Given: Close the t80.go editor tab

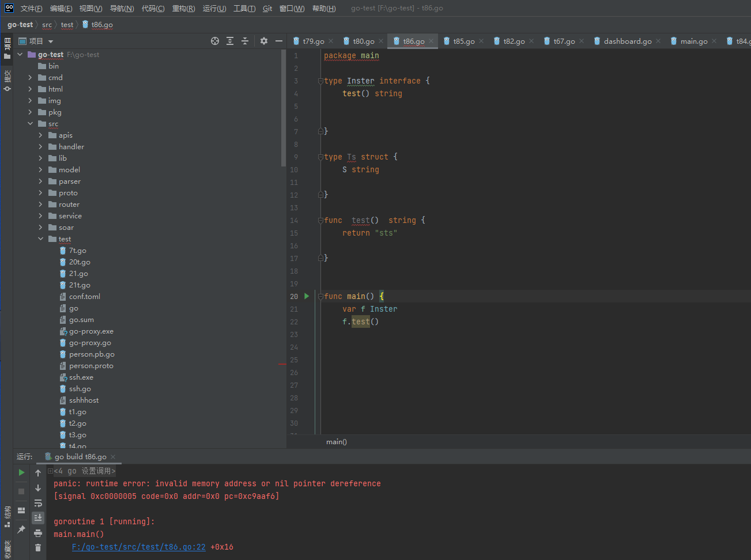Looking at the screenshot, I should pyautogui.click(x=381, y=41).
